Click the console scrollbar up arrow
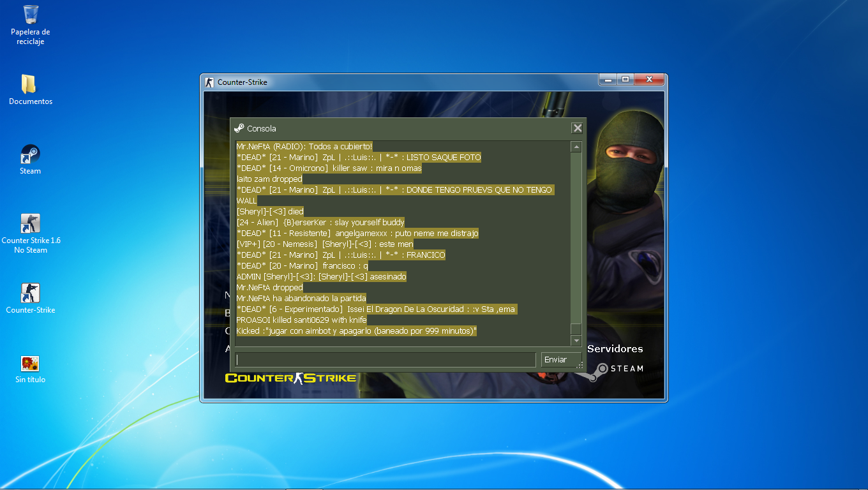The width and height of the screenshot is (868, 490). pyautogui.click(x=576, y=147)
